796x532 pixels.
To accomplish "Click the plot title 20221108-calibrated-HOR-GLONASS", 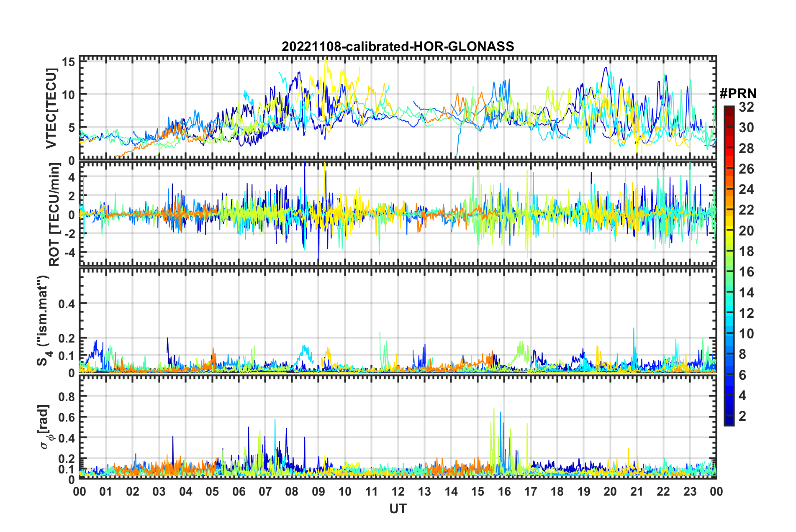I will coord(398,46).
